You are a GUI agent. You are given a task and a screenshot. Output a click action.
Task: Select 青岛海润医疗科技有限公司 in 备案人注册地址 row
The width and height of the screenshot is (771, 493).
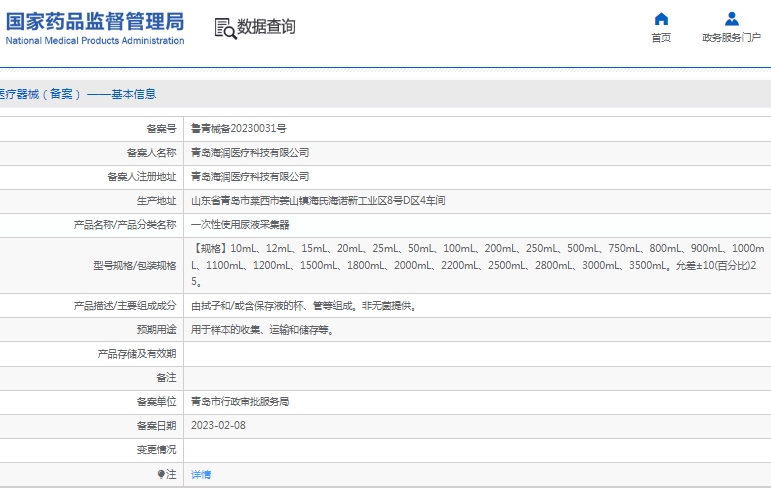point(250,176)
